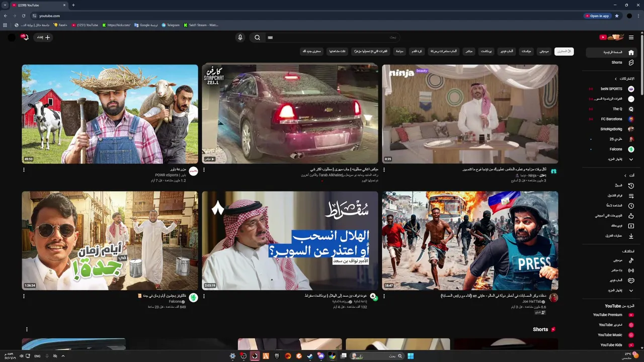Open the Playlists icon
Screen dimensions: 644x362
tap(631, 196)
